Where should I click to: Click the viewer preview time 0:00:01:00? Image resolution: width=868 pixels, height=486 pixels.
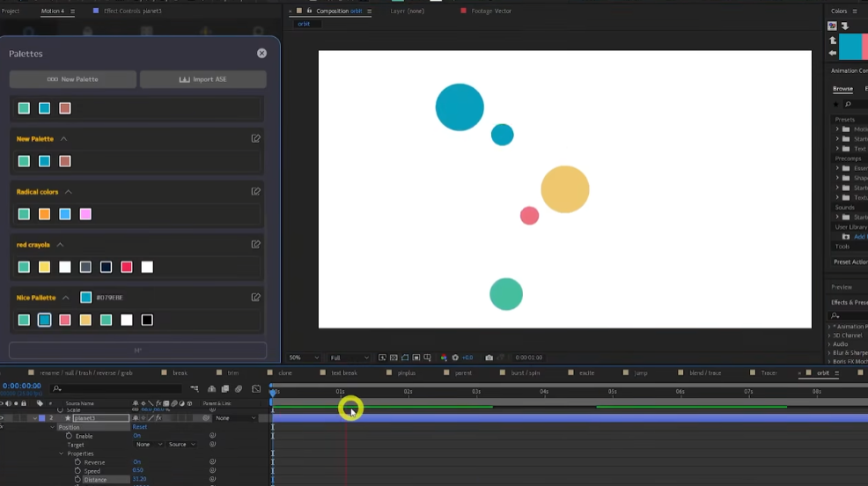529,357
